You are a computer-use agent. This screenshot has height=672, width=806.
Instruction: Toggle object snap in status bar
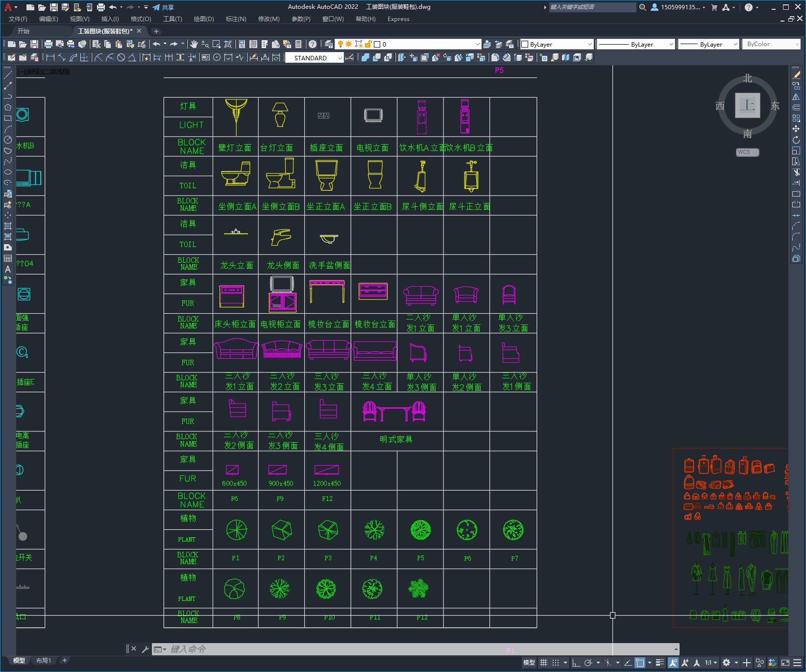(x=640, y=663)
